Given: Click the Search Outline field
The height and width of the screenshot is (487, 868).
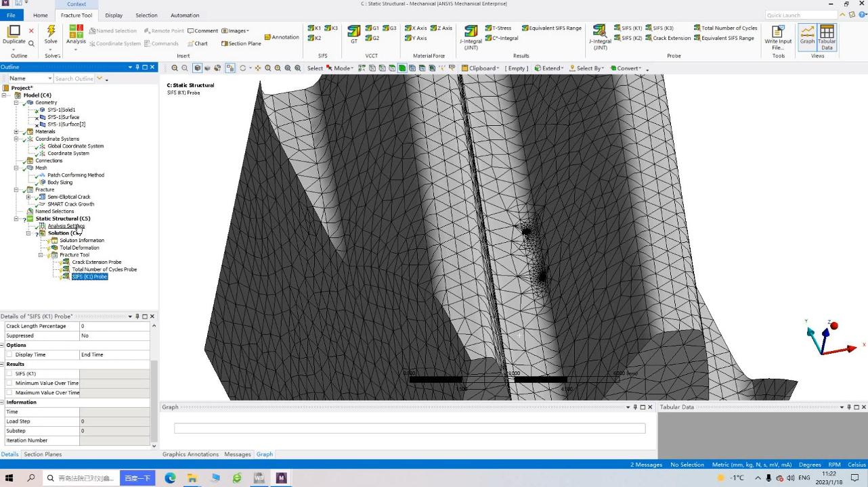Looking at the screenshot, I should 74,78.
